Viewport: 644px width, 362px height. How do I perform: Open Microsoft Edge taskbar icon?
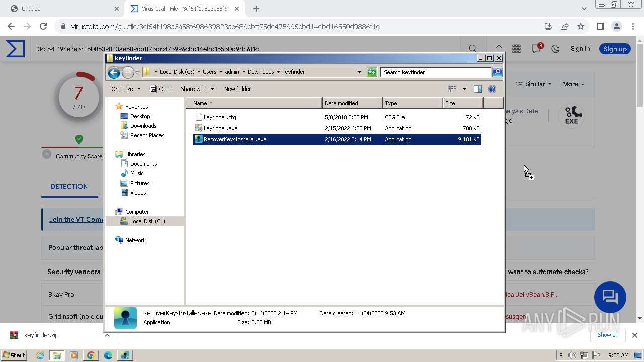tap(108, 355)
